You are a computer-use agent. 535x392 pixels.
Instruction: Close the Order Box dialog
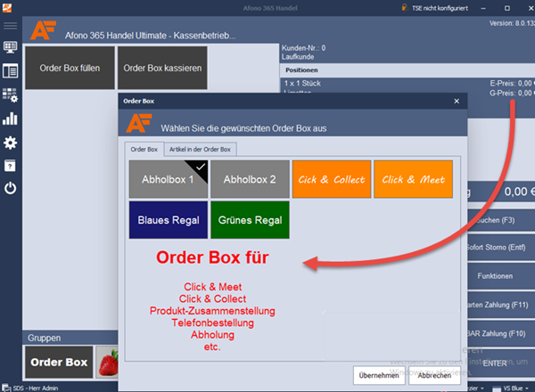pyautogui.click(x=457, y=101)
